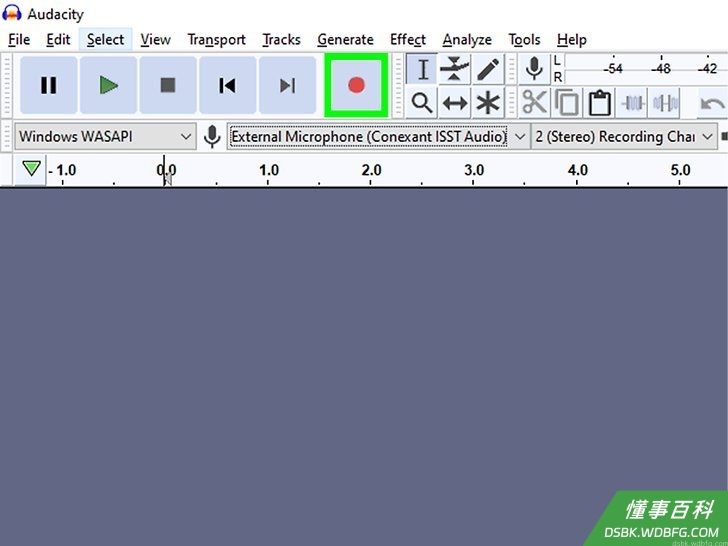
Task: Open the Edit menu
Action: click(x=58, y=39)
